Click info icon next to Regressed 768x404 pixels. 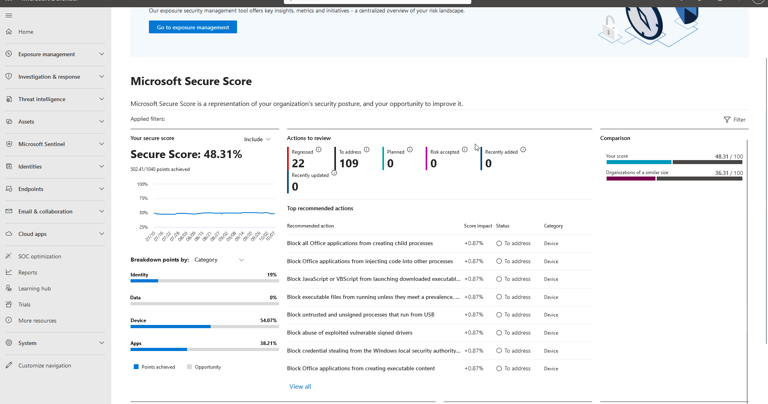(319, 150)
